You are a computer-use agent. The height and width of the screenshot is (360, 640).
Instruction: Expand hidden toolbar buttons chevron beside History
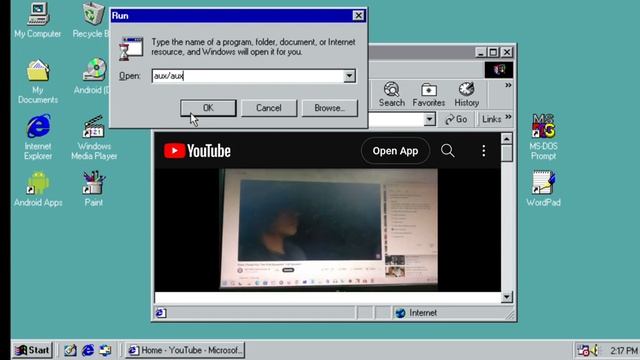click(x=508, y=85)
